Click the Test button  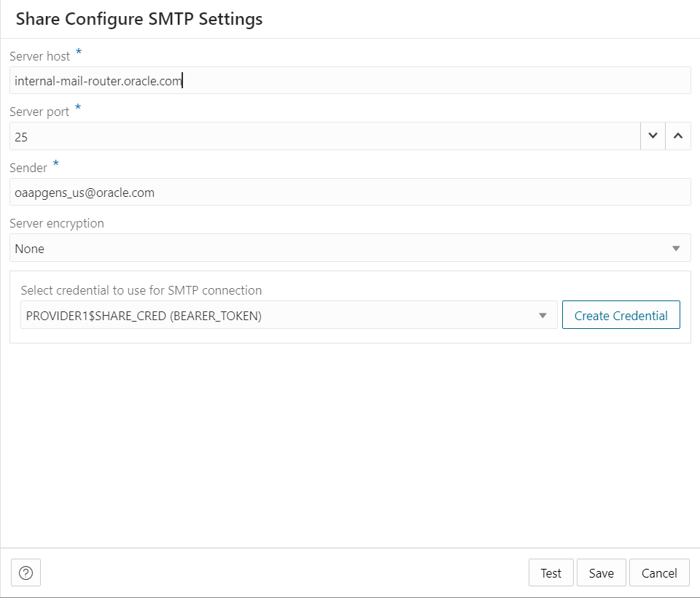pyautogui.click(x=551, y=572)
